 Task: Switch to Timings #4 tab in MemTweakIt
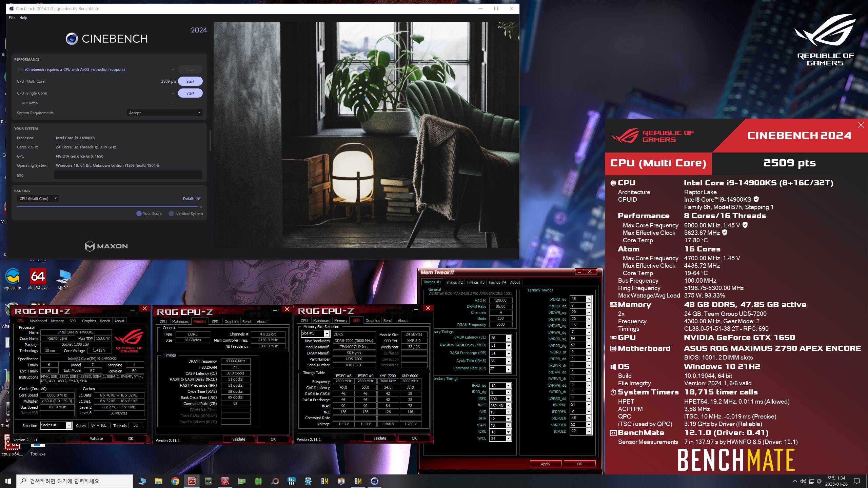click(x=497, y=282)
